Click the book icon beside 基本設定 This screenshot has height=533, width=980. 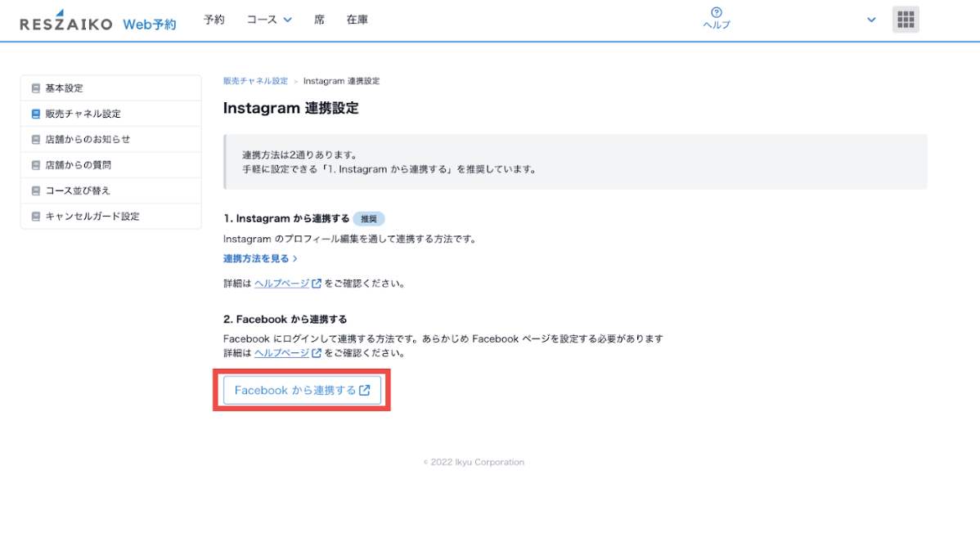(x=35, y=88)
